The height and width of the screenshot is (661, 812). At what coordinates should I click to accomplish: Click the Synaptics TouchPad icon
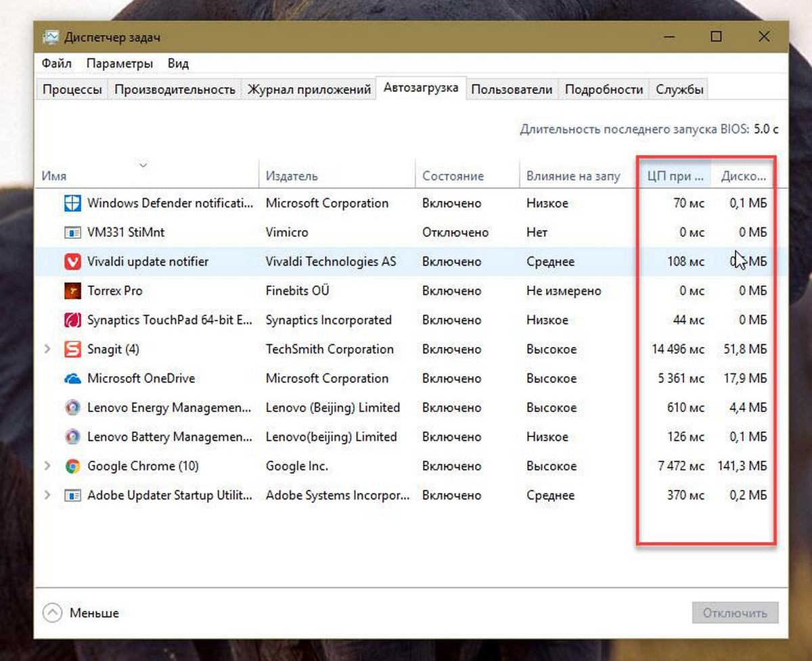pyautogui.click(x=72, y=320)
